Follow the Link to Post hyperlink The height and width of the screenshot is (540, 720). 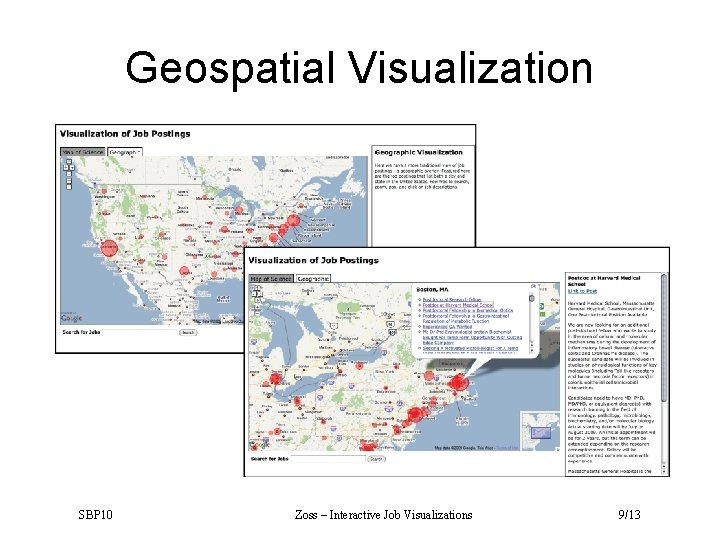[582, 291]
